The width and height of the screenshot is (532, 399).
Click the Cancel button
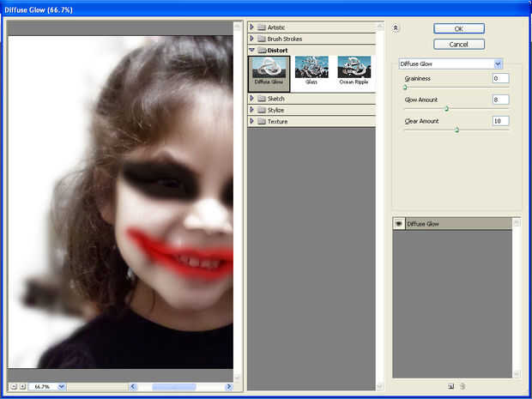(459, 45)
